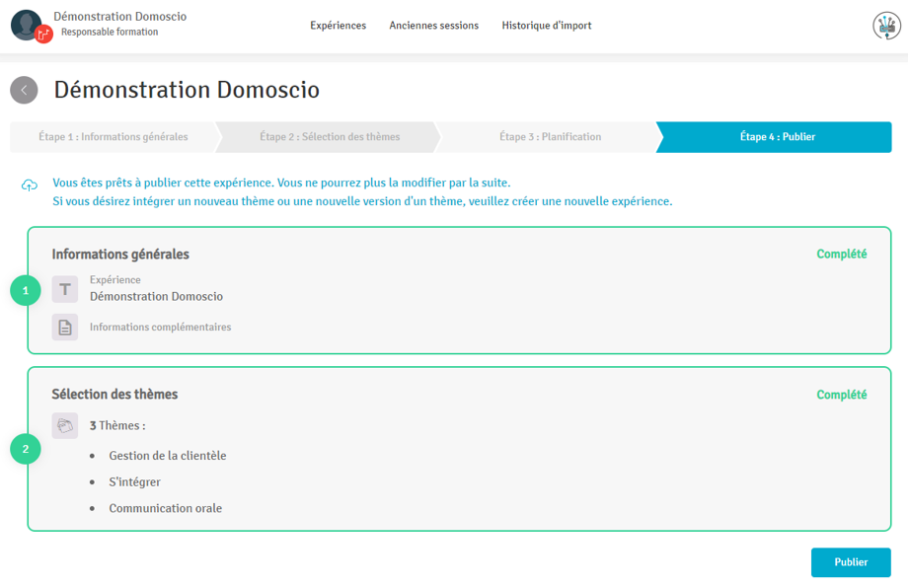
Task: Click the top-right Domoscio logo icon
Action: click(x=886, y=26)
